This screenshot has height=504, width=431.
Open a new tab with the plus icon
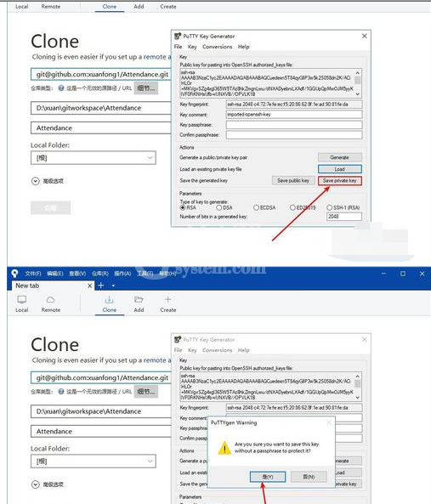[x=100, y=286]
